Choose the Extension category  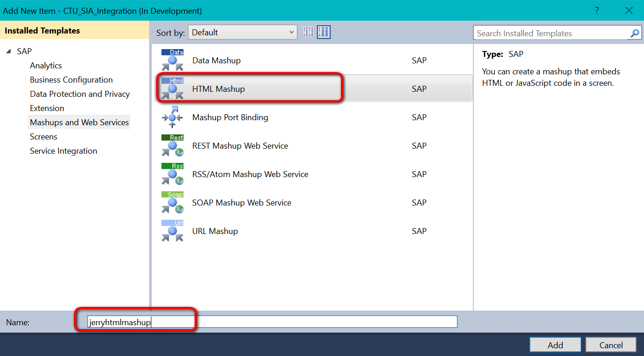click(47, 108)
